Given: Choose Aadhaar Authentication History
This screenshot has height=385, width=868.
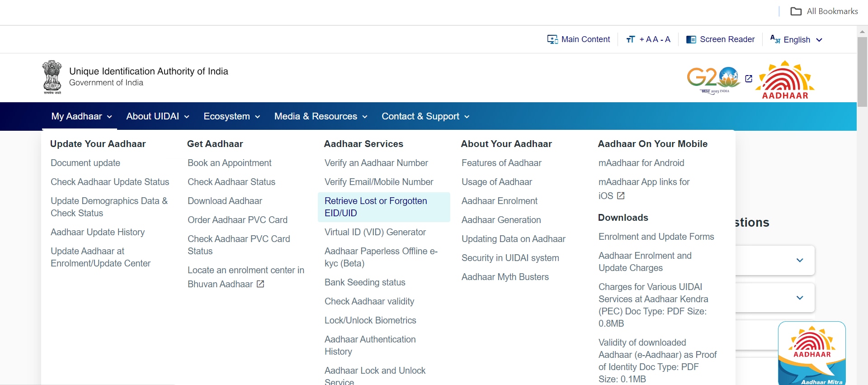Looking at the screenshot, I should [x=370, y=345].
